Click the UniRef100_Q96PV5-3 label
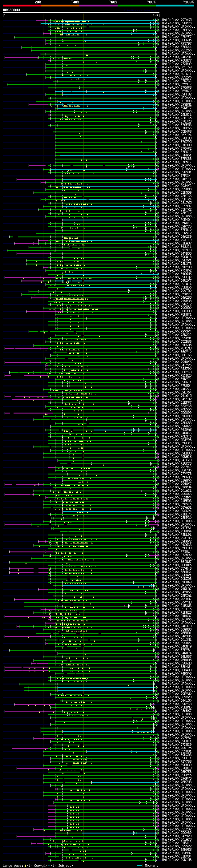Screen dimensions: 197x868 coord(179,775)
